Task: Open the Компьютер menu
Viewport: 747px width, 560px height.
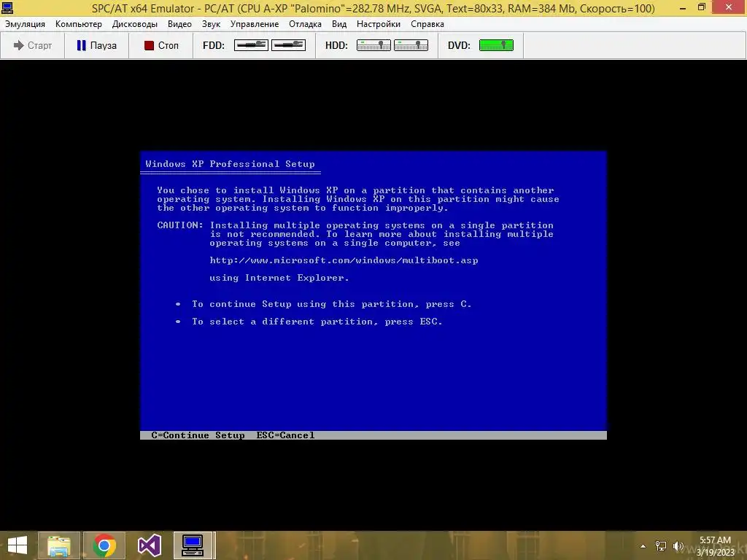Action: coord(79,24)
